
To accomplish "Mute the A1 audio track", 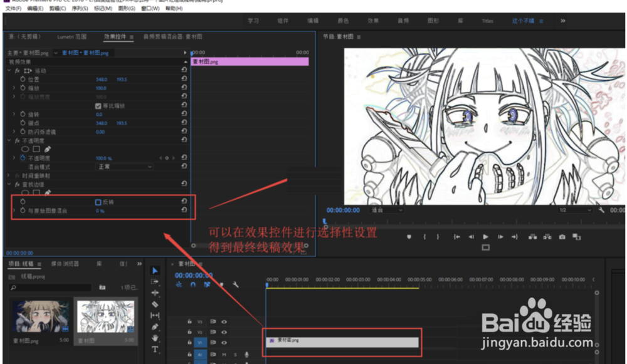I will pyautogui.click(x=224, y=355).
